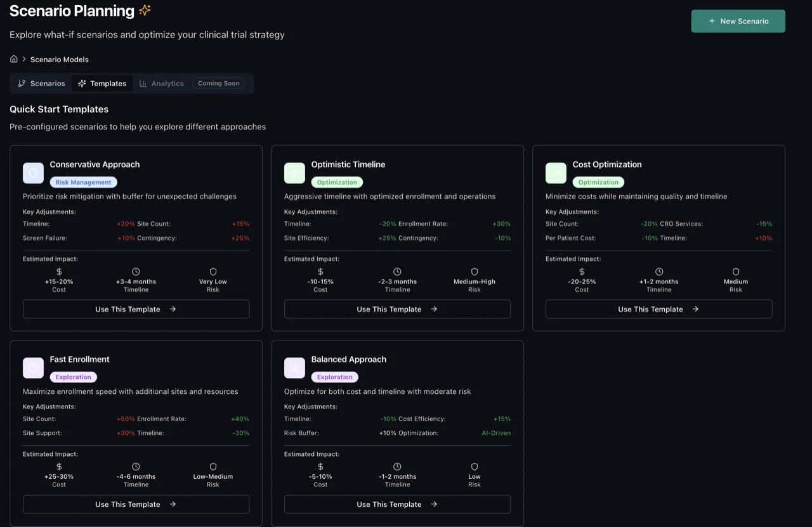Open the Scenario Models breadcrumb link
Screen dimensions: 812x527
click(x=59, y=59)
